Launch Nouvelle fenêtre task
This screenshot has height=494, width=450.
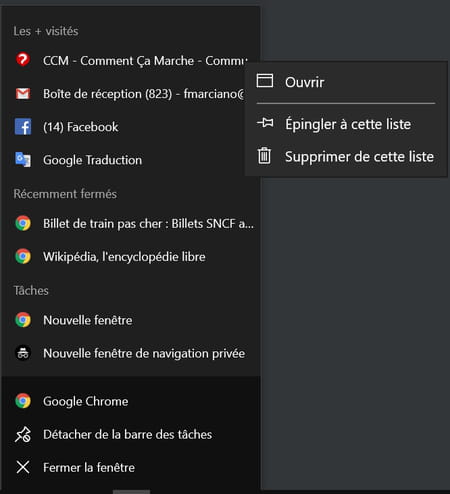(x=131, y=320)
